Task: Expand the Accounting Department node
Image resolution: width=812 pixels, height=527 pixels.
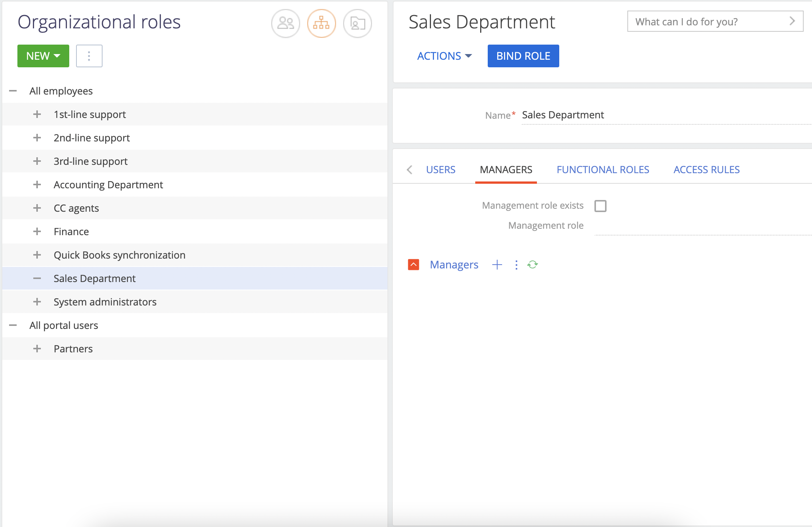Action: 37,184
